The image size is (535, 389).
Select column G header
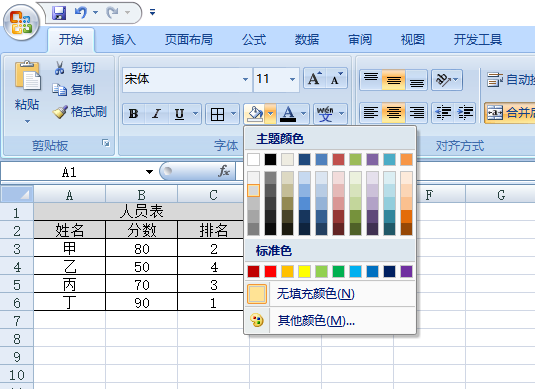pos(501,195)
